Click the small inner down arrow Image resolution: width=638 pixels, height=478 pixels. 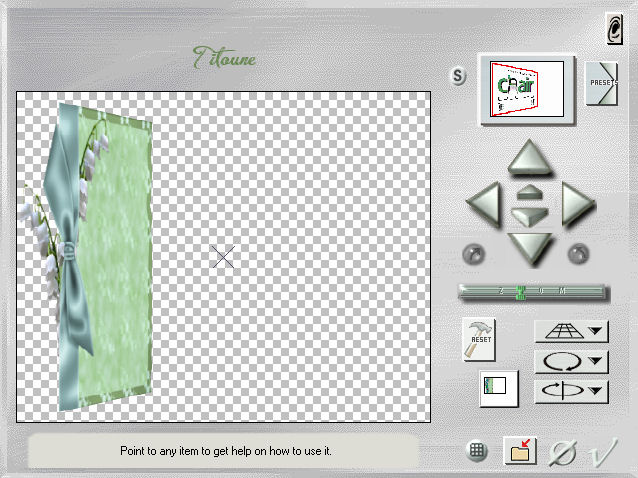[x=529, y=216]
